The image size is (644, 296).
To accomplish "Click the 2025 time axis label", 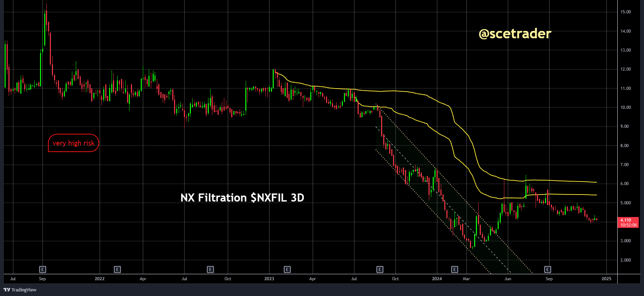I will (x=606, y=279).
